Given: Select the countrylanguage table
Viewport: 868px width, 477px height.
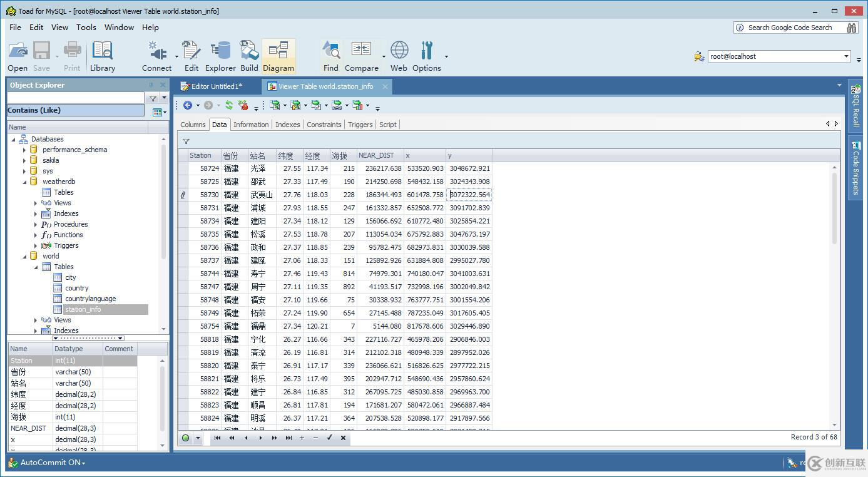Looking at the screenshot, I should pyautogui.click(x=90, y=299).
